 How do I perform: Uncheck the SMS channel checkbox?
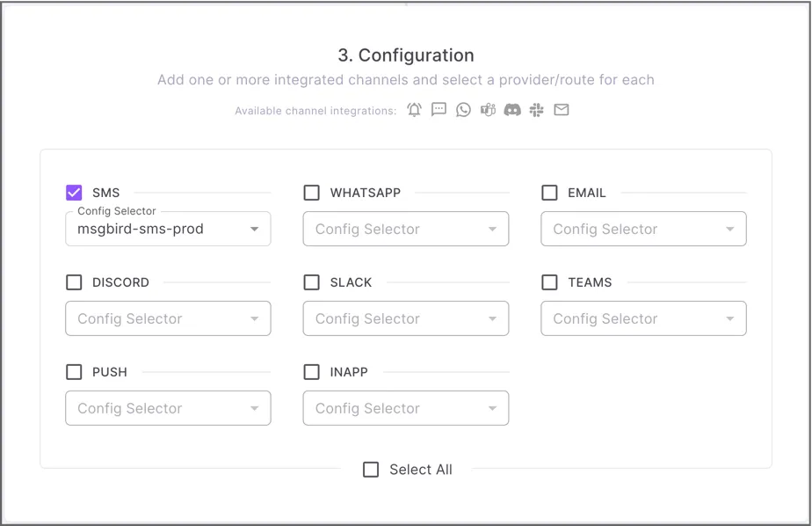coord(74,193)
